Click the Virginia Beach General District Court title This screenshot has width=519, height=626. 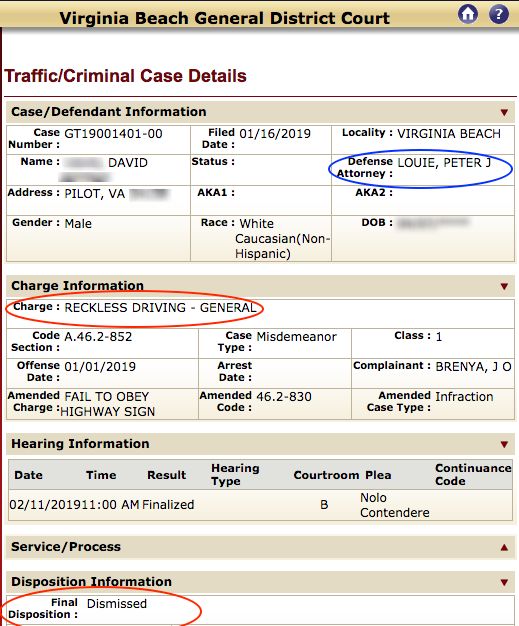point(224,18)
